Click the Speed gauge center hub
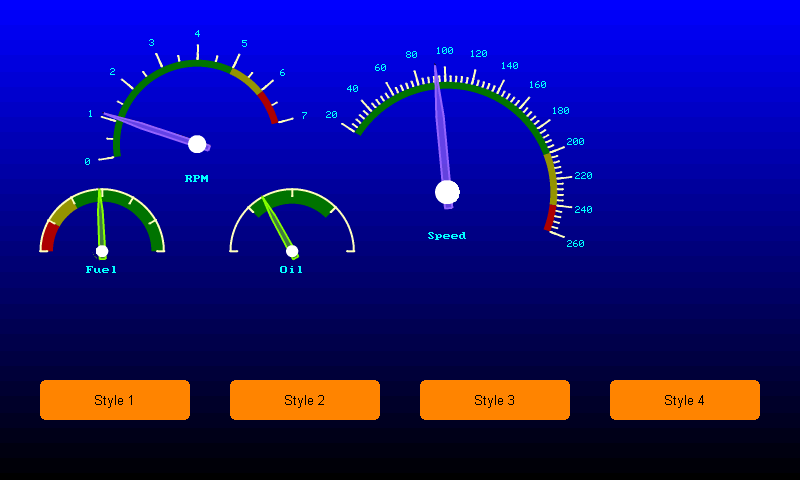 [x=447, y=192]
